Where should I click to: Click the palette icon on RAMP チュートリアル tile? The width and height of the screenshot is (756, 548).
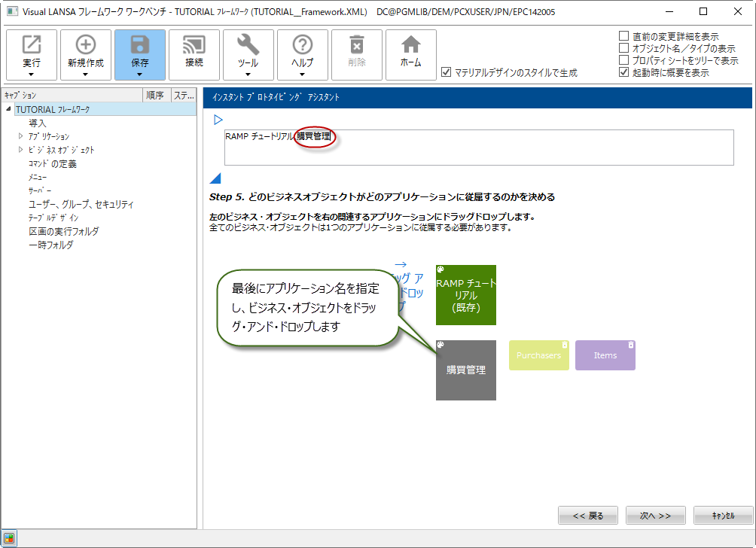(440, 269)
